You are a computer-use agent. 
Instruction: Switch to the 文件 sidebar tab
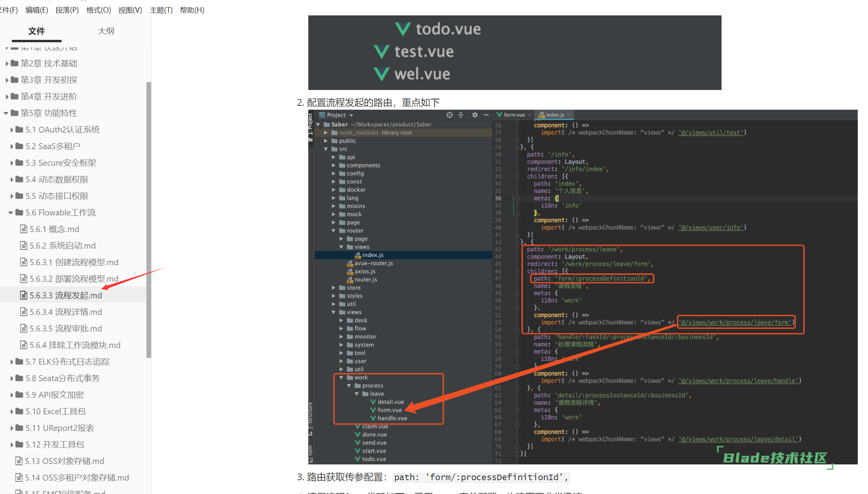pos(36,31)
